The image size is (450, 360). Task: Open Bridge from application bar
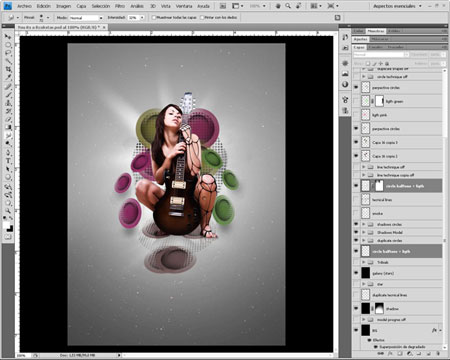pos(223,6)
